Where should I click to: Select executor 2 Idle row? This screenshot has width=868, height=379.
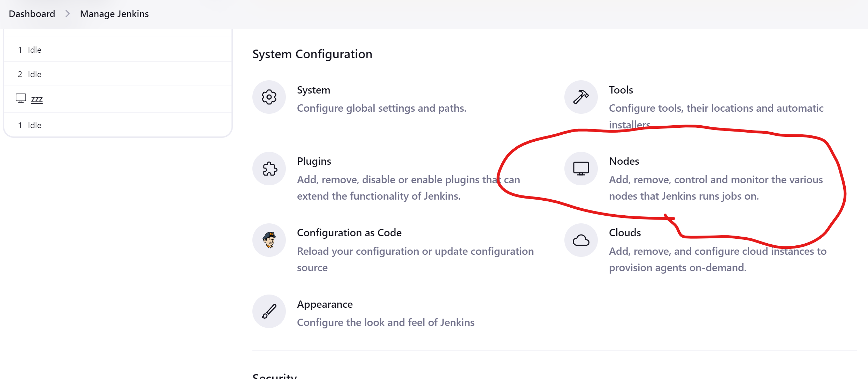[118, 74]
